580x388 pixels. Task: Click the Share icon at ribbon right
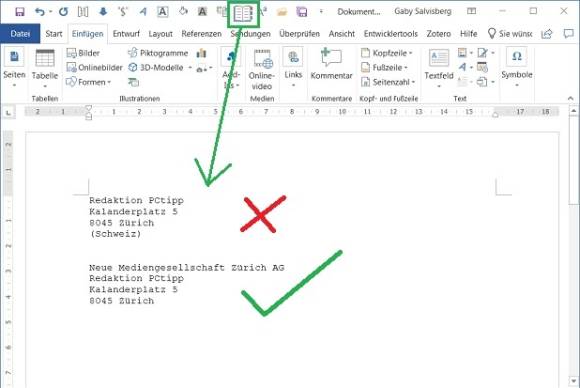(547, 34)
